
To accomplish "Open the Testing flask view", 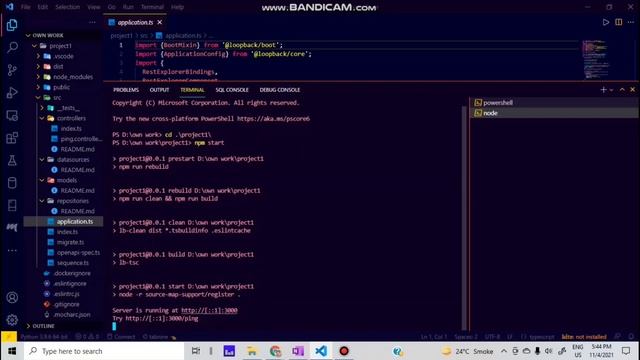I will [12, 160].
